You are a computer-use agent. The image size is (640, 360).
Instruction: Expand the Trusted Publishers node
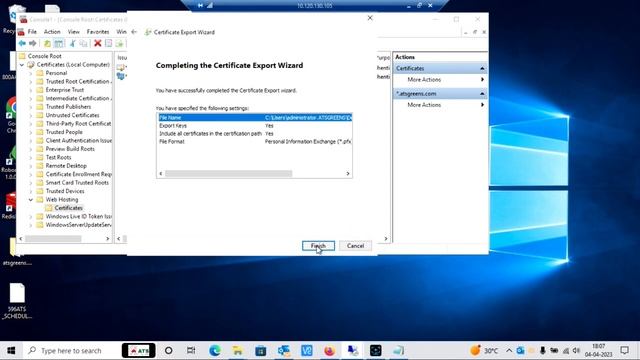31,107
